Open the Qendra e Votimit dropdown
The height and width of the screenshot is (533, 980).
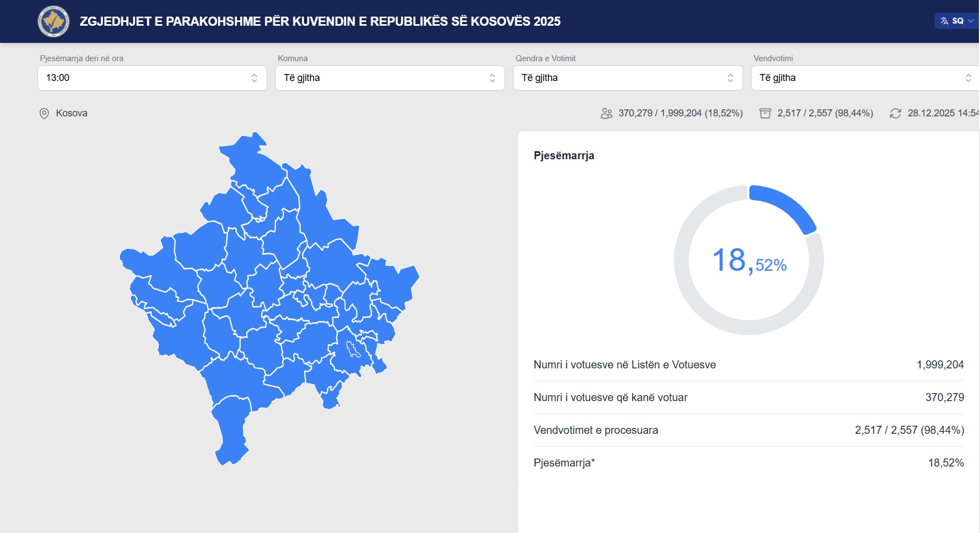click(627, 78)
